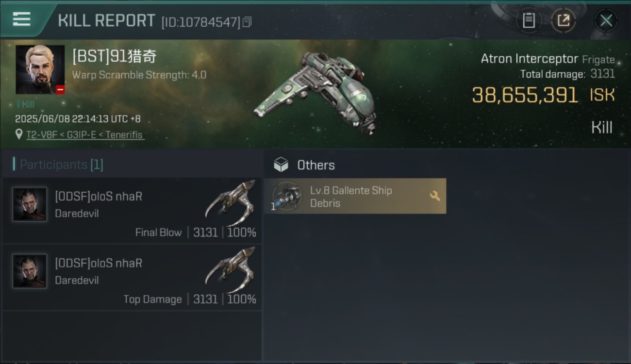The image size is (631, 364).
Task: Click the Others cube icon
Action: (x=281, y=165)
